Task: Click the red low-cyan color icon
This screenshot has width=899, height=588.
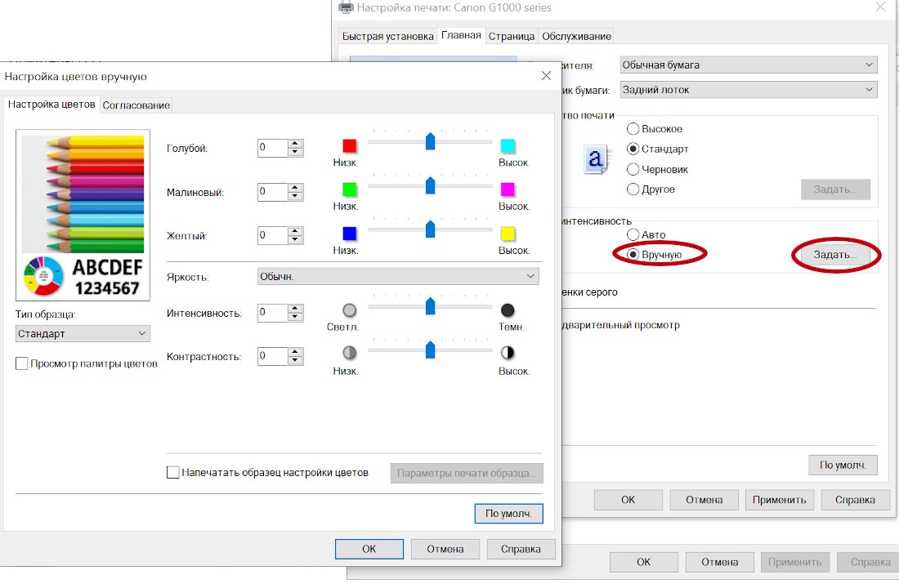Action: (349, 146)
